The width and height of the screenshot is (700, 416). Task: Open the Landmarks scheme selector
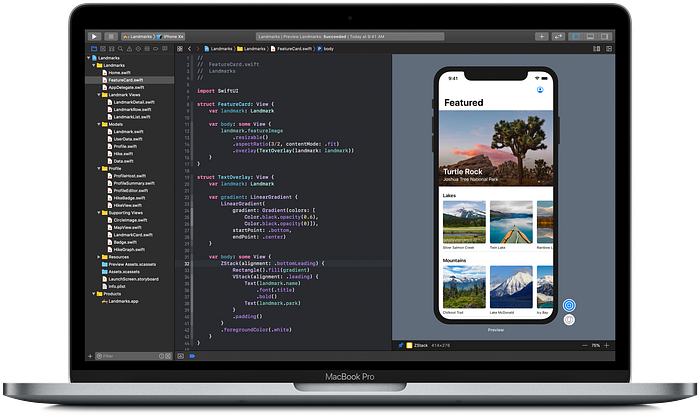(x=138, y=37)
